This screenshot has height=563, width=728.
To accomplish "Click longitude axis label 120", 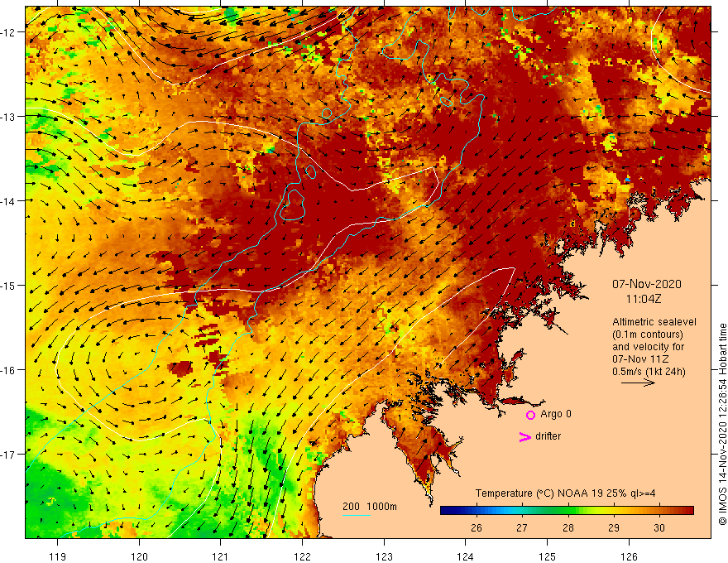I will (x=139, y=556).
